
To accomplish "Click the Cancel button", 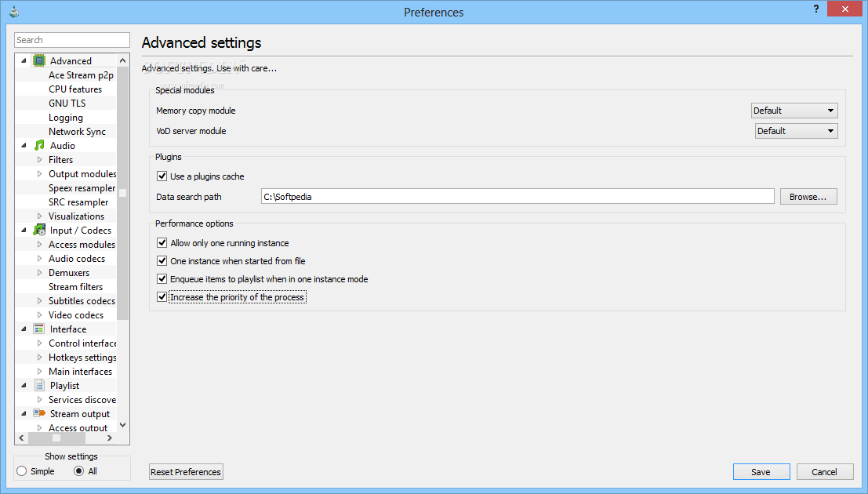I will pyautogui.click(x=825, y=472).
